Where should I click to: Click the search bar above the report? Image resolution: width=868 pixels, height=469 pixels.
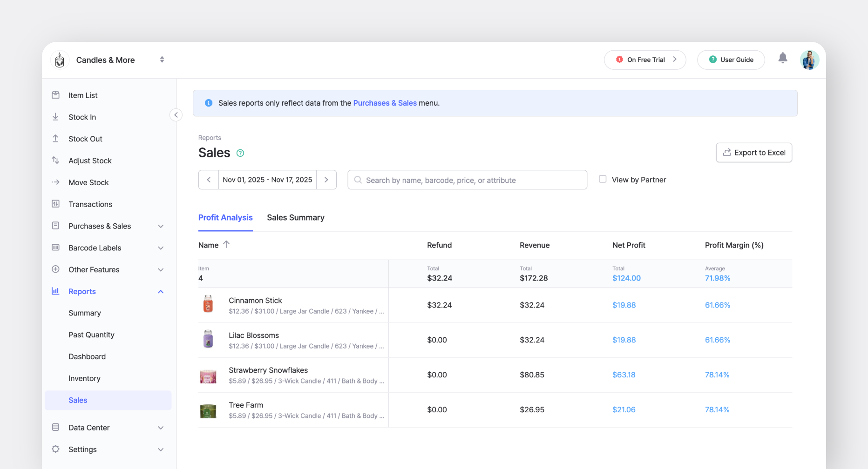pos(467,180)
